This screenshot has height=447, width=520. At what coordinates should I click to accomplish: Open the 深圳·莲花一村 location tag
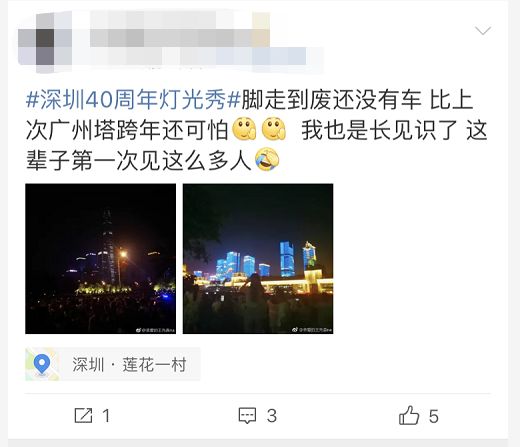[113, 364]
